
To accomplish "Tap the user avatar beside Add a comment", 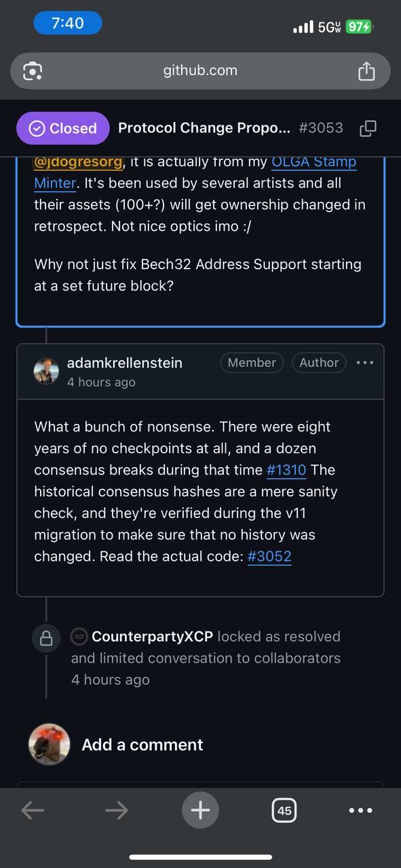I will click(49, 745).
